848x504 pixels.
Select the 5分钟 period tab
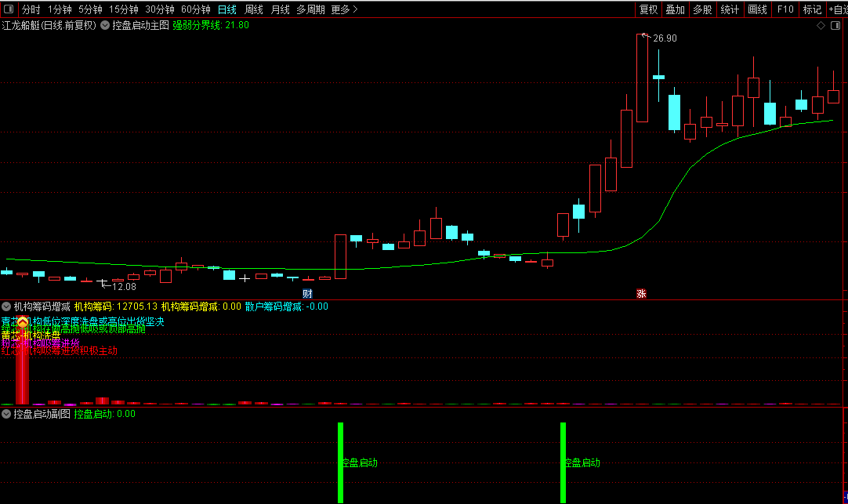point(90,9)
